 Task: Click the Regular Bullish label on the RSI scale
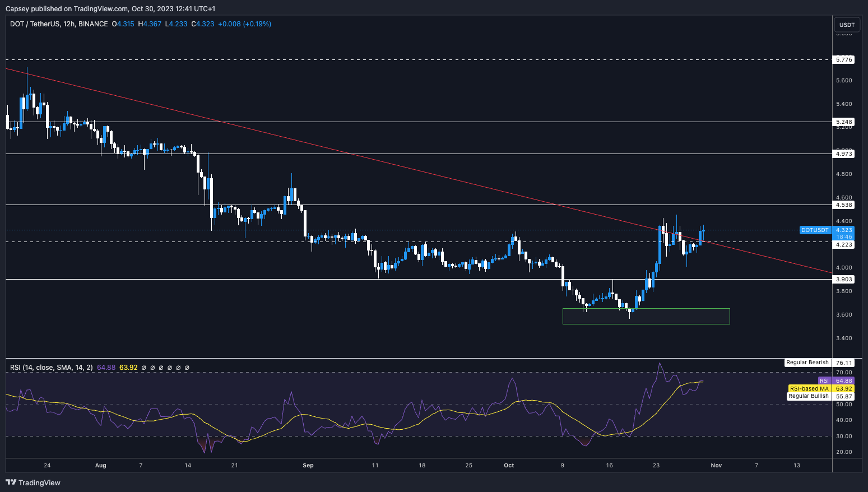click(x=808, y=396)
